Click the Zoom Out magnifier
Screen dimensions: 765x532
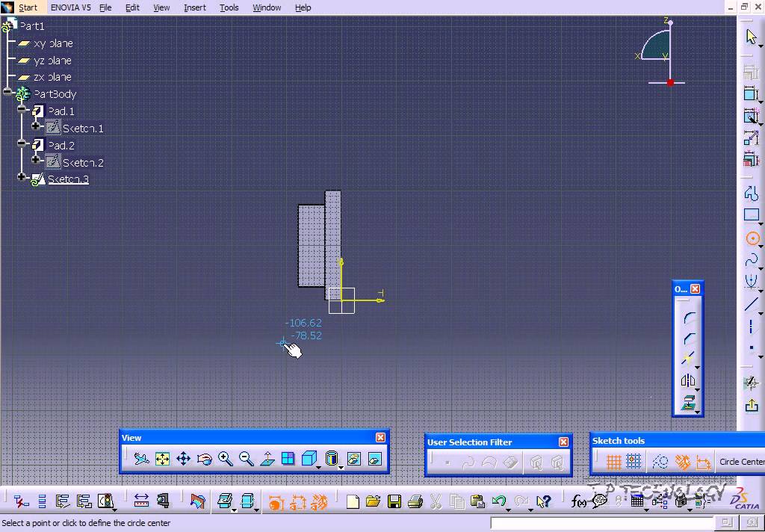247,459
